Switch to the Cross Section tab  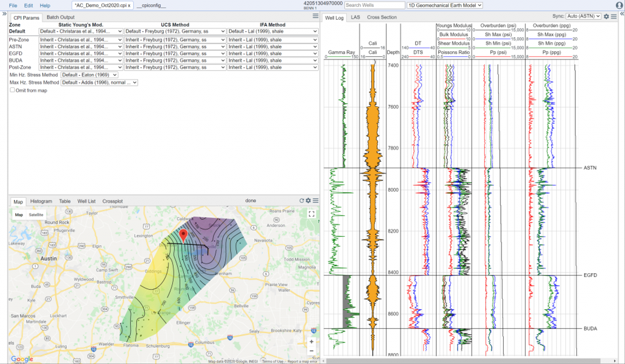381,17
